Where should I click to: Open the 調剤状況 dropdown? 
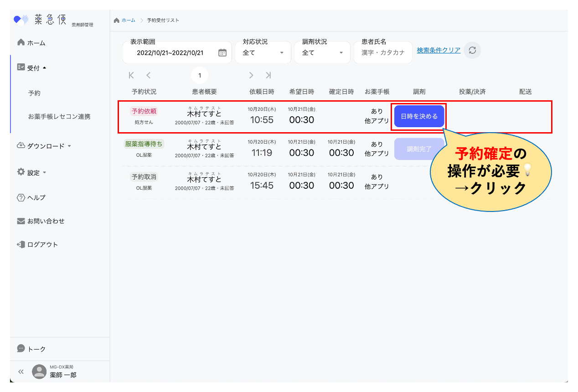coord(322,52)
